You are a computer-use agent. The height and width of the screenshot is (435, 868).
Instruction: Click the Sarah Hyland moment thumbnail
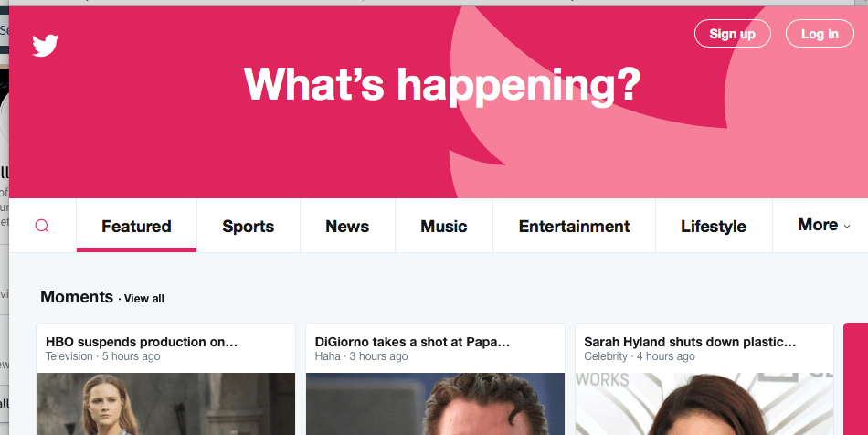(x=704, y=404)
